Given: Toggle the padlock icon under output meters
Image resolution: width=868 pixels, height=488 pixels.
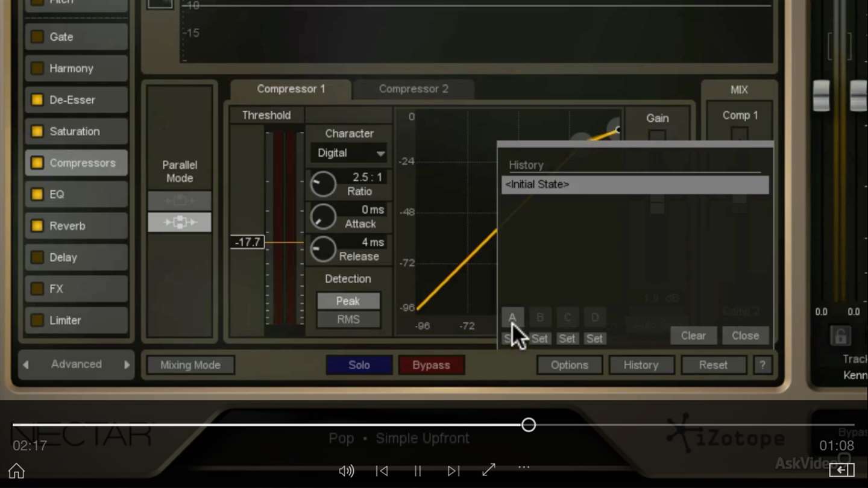Looking at the screenshot, I should coord(840,336).
